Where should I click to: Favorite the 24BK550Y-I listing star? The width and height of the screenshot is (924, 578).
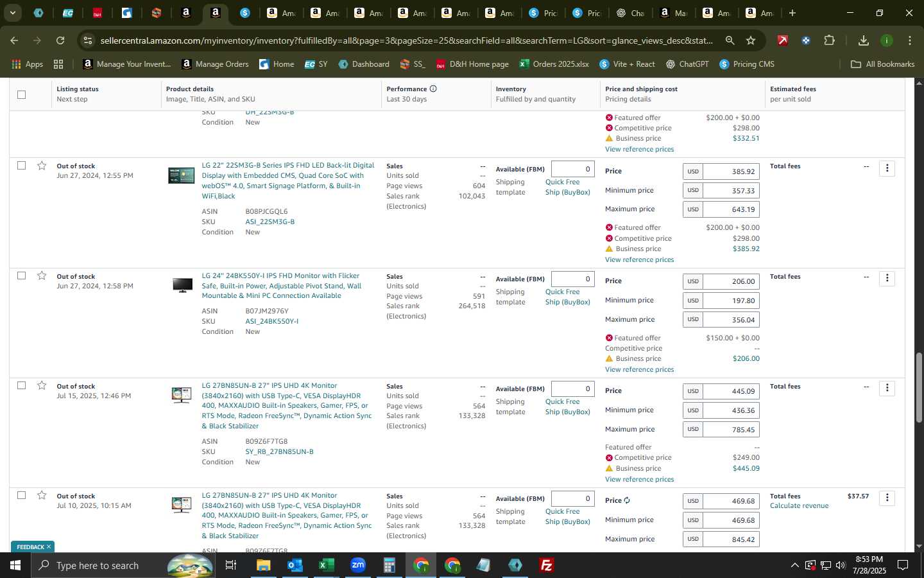point(42,276)
